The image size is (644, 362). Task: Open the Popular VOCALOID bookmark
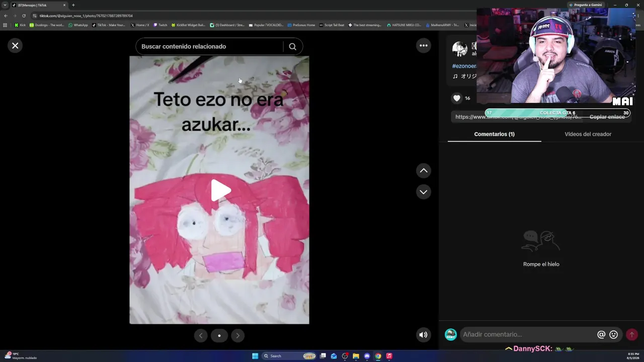pos(266,25)
